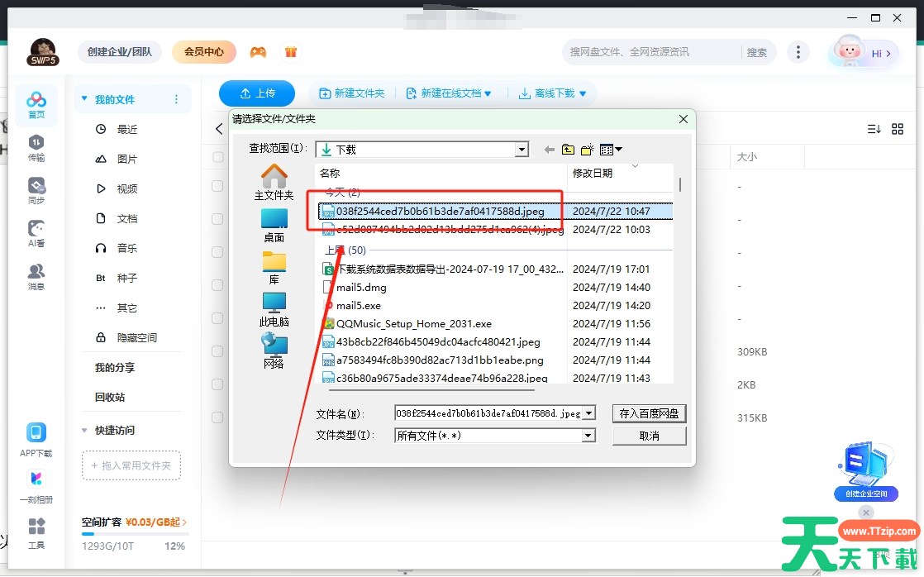Click 取消 button in dialog

point(649,436)
